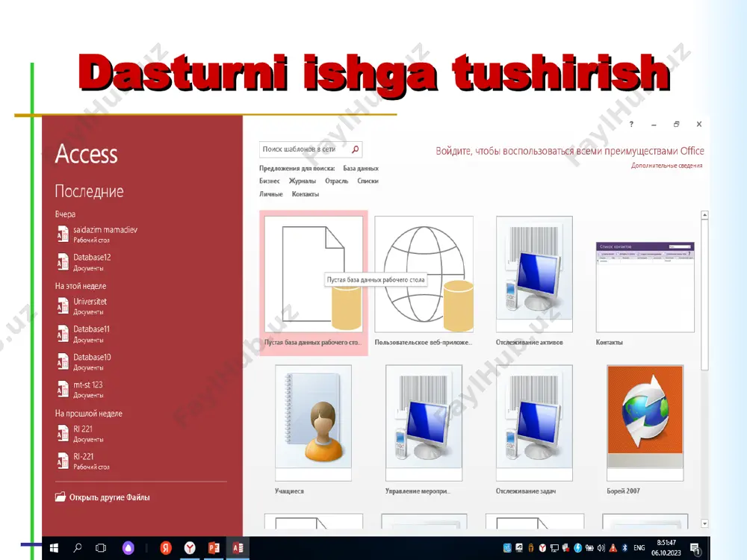Click the battery tray icon
This screenshot has height=560, width=747.
coord(589,548)
